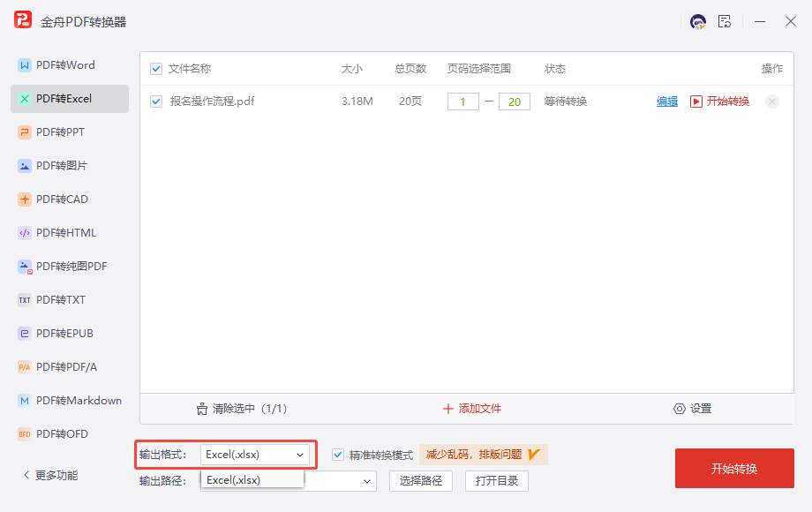
Task: Go back via 更多功能 chevron
Action: tap(26, 475)
